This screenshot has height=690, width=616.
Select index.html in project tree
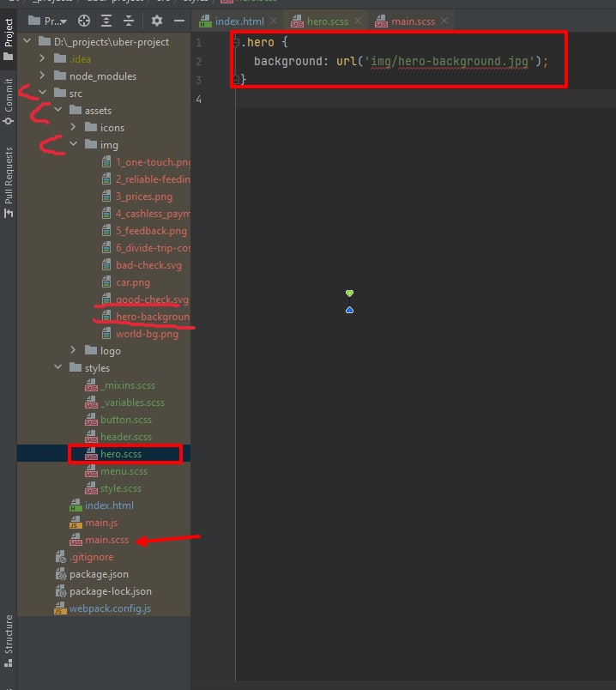click(101, 505)
